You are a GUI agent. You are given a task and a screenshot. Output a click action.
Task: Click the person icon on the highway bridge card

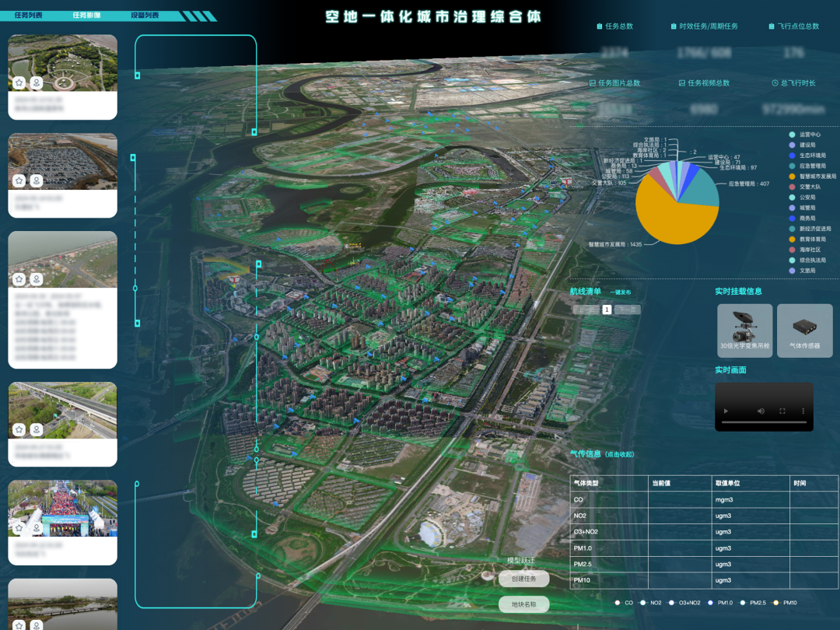pos(36,429)
